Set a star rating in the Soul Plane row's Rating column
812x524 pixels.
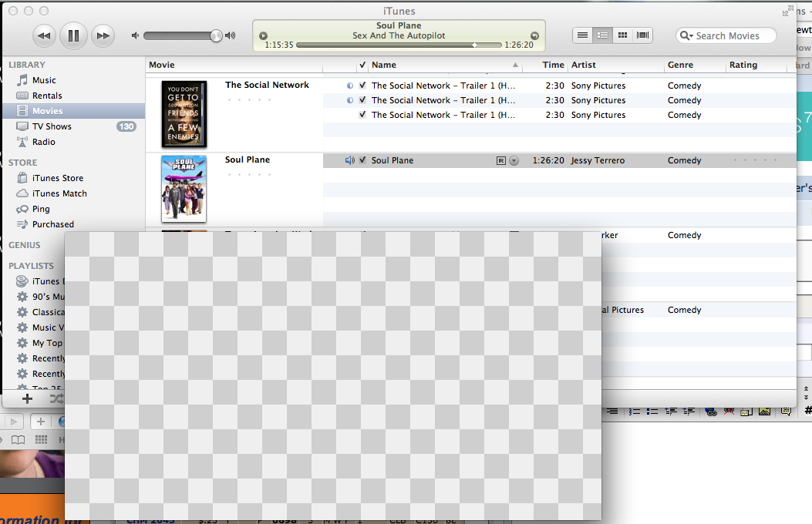pyautogui.click(x=755, y=160)
